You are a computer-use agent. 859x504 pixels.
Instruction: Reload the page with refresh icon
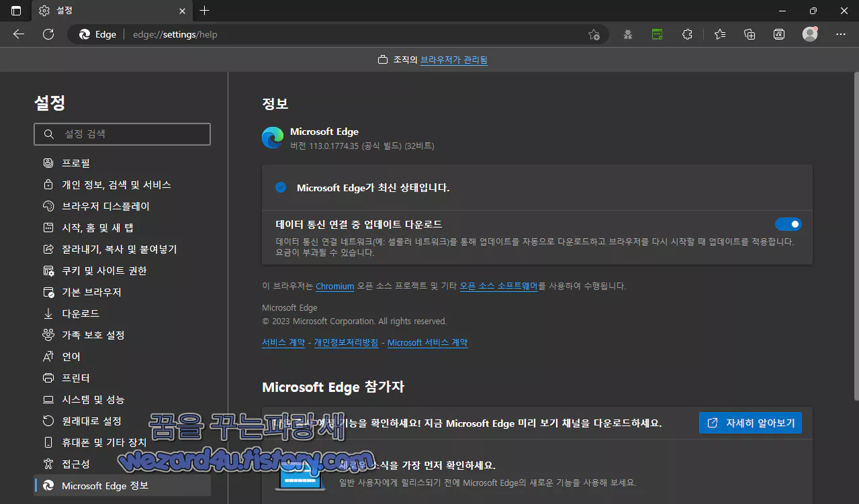click(48, 34)
